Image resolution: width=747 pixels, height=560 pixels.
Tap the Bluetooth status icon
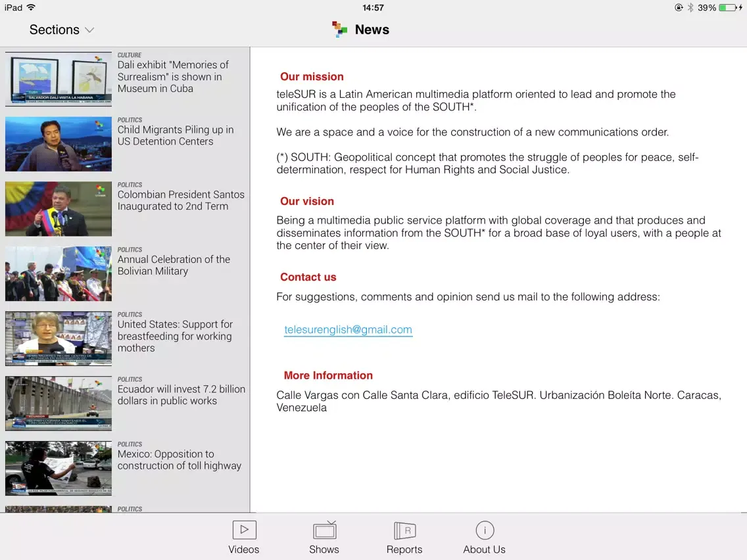pyautogui.click(x=690, y=8)
